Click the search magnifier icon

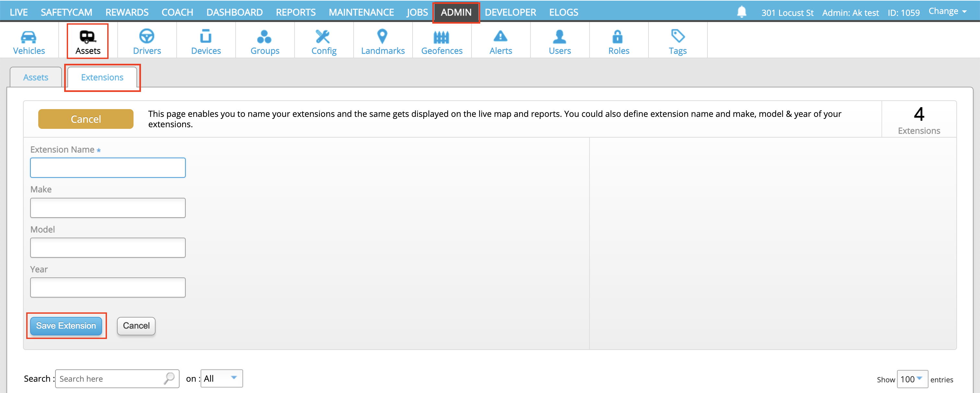169,378
